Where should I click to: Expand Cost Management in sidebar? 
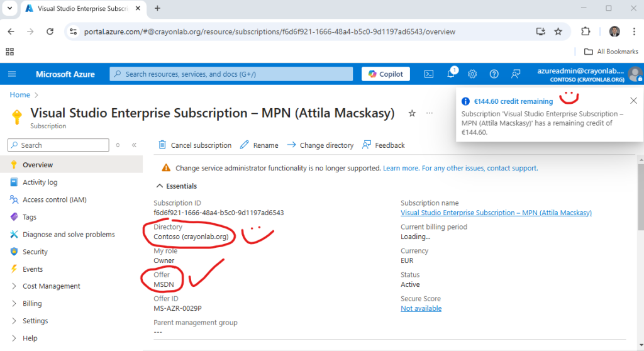(51, 286)
